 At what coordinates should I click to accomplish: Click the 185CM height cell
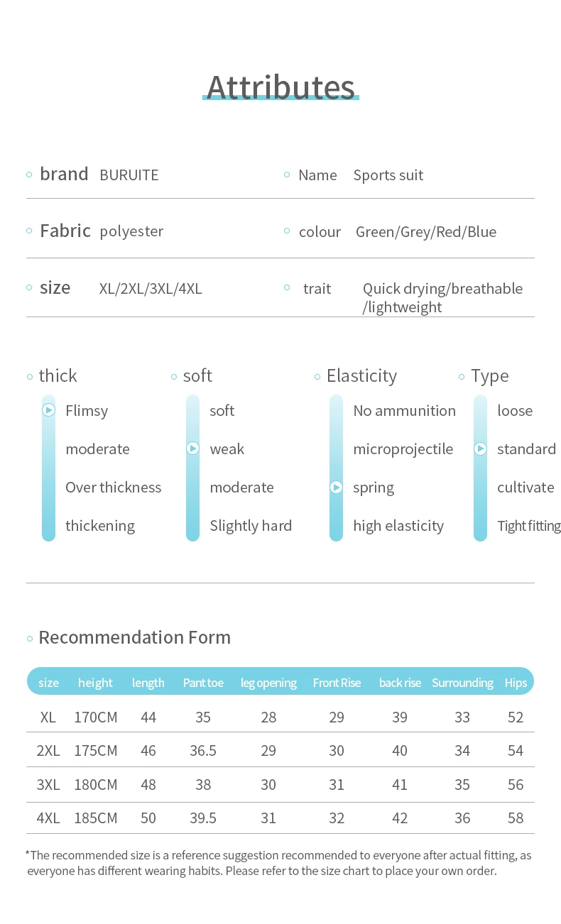pos(96,818)
